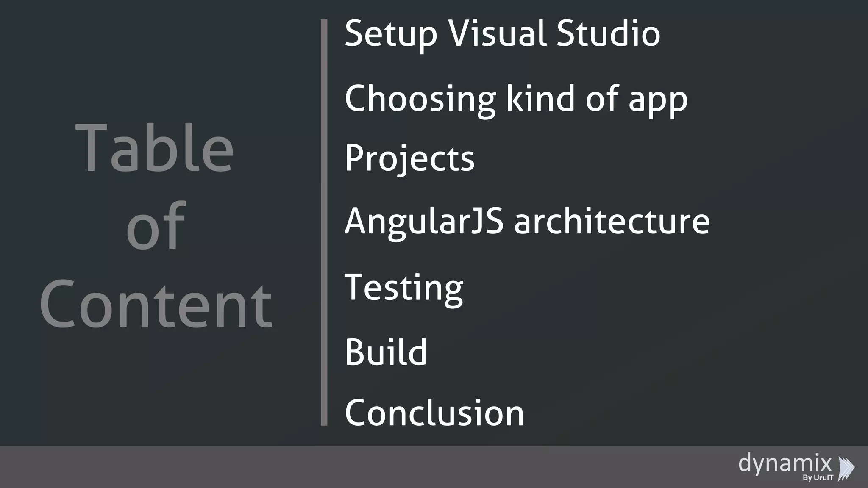This screenshot has height=488, width=868.
Task: Click the word "Visual" in first item
Action: [497, 33]
